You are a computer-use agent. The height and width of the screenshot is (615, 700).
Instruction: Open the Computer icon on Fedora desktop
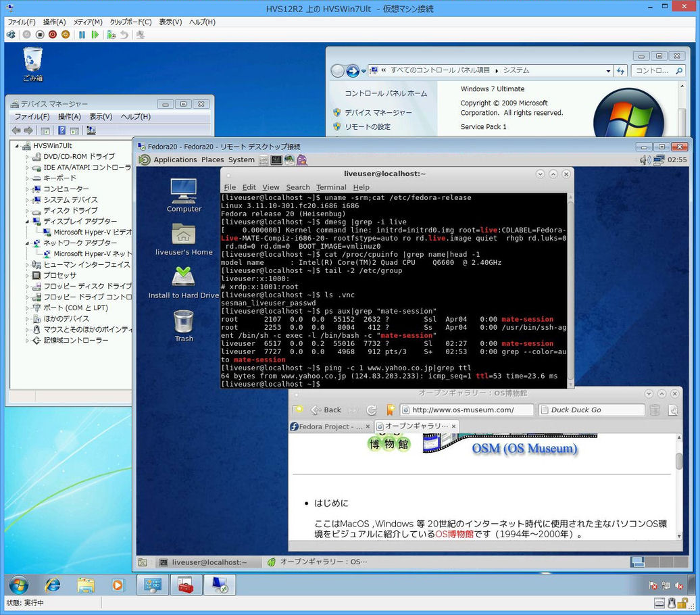[x=184, y=195]
